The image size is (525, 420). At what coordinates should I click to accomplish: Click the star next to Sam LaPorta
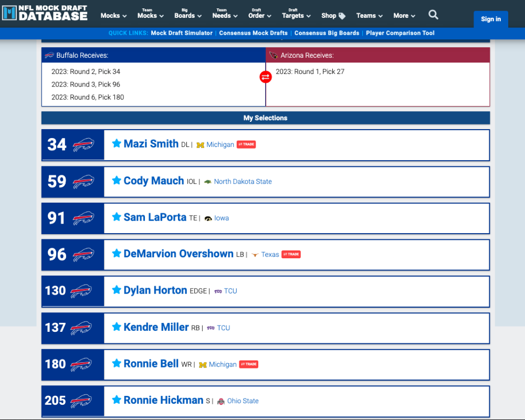(117, 217)
